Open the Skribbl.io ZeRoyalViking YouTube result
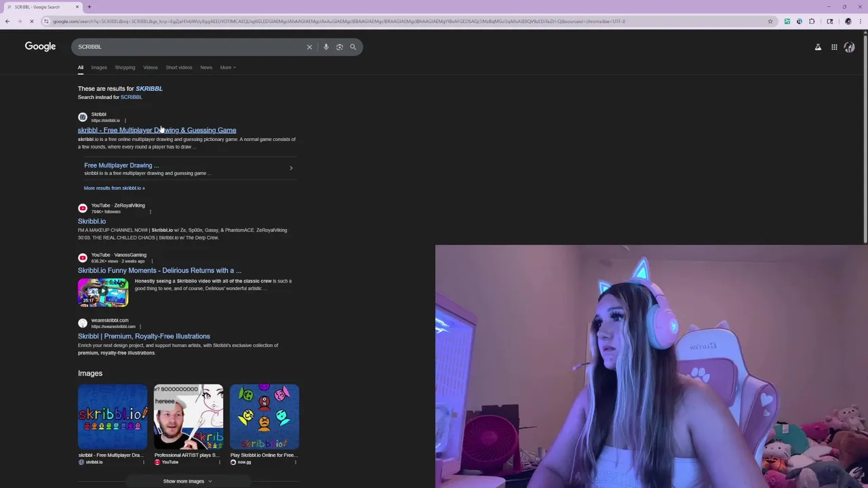The image size is (868, 488). (92, 221)
